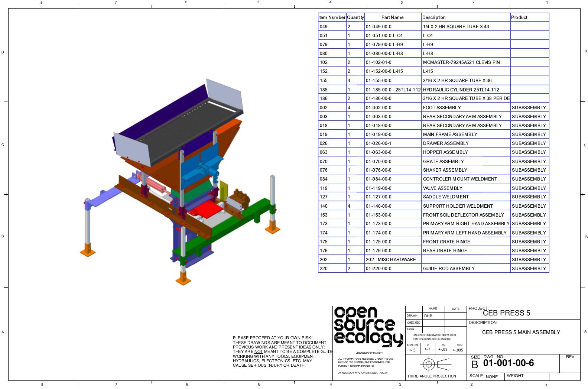Click description GUIDE ROD ASSEMBLY
This screenshot has width=588, height=389.
click(449, 269)
